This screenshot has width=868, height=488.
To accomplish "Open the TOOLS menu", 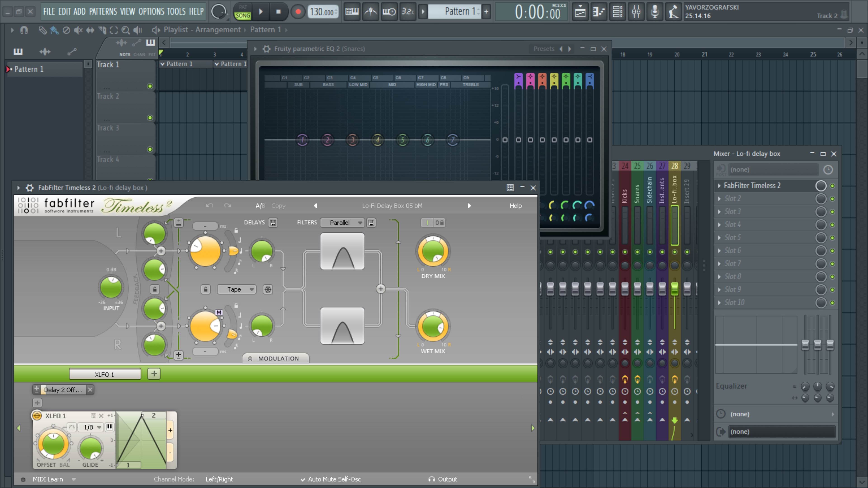I will point(176,12).
